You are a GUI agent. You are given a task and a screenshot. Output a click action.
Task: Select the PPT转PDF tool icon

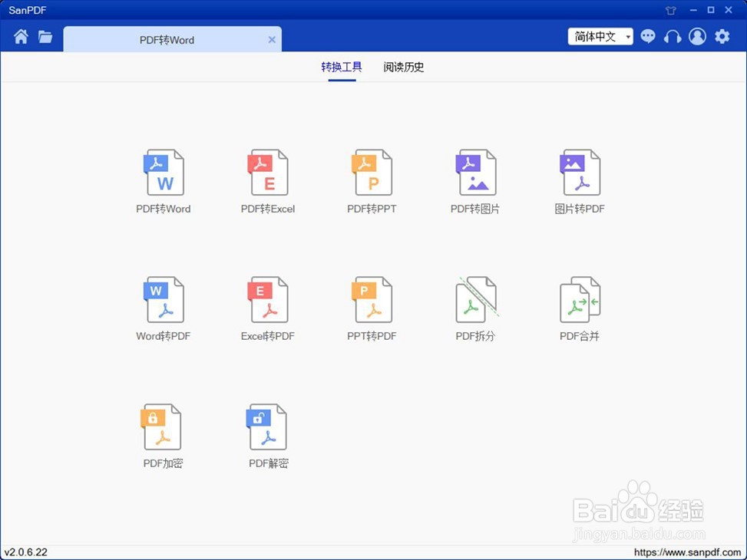[372, 299]
